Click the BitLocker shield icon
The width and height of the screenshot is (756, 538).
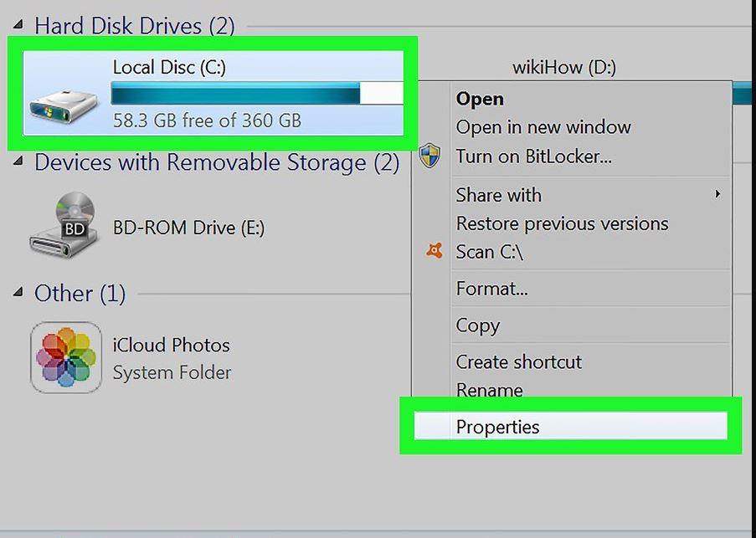429,156
